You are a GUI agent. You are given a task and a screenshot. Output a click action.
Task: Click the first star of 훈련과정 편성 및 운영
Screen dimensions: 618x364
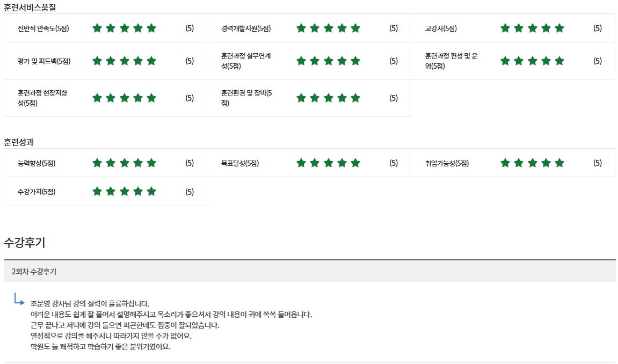pos(505,61)
